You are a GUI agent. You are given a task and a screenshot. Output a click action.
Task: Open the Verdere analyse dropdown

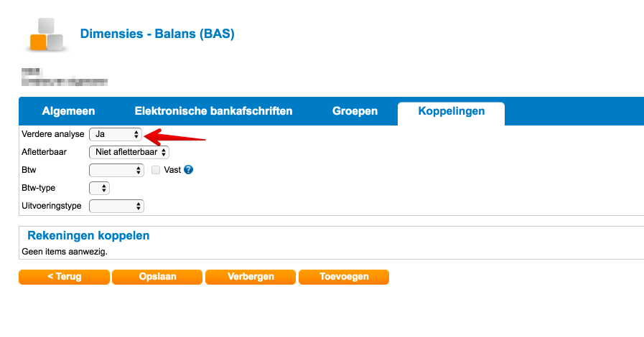[x=116, y=134]
